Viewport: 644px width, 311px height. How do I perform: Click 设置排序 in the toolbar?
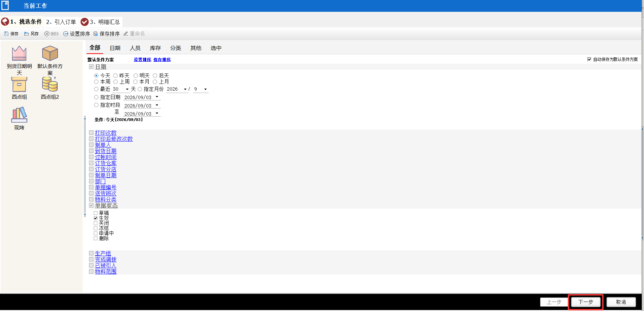pyautogui.click(x=77, y=34)
